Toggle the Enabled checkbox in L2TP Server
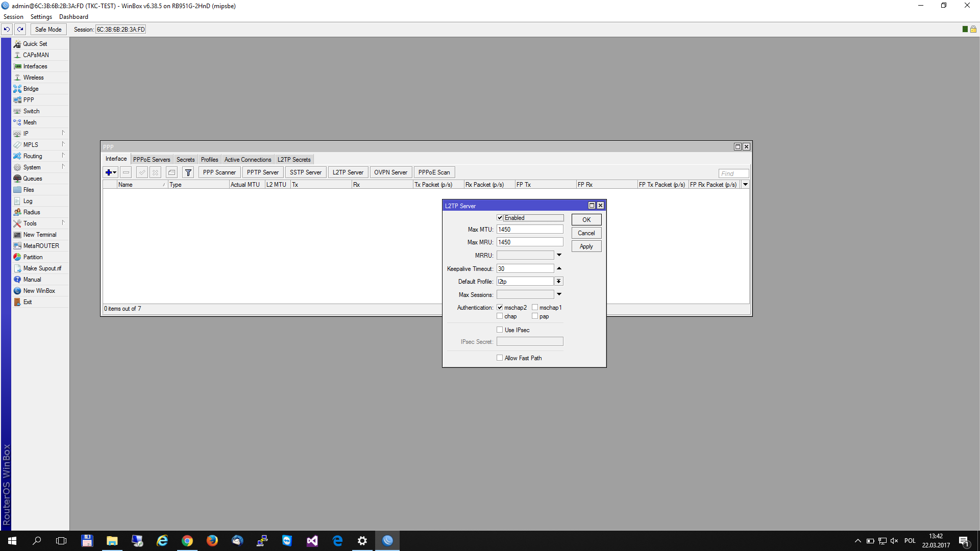980x551 pixels. 500,218
